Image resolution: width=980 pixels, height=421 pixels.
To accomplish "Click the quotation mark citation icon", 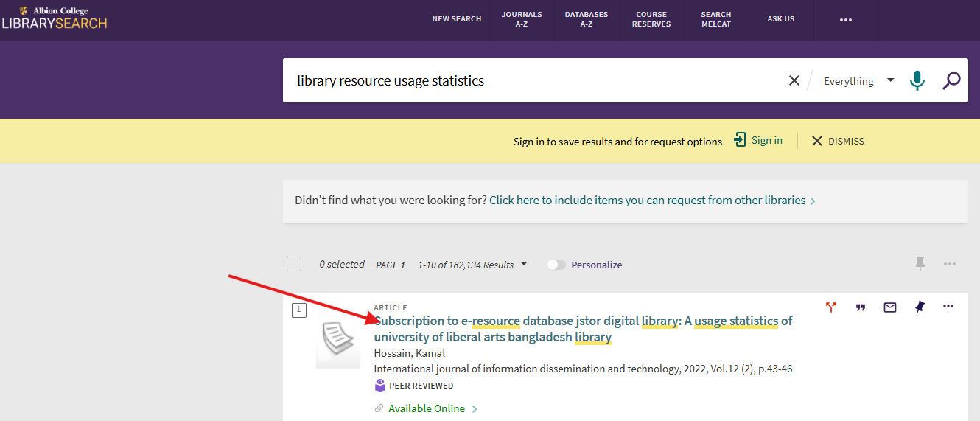I will pyautogui.click(x=861, y=307).
